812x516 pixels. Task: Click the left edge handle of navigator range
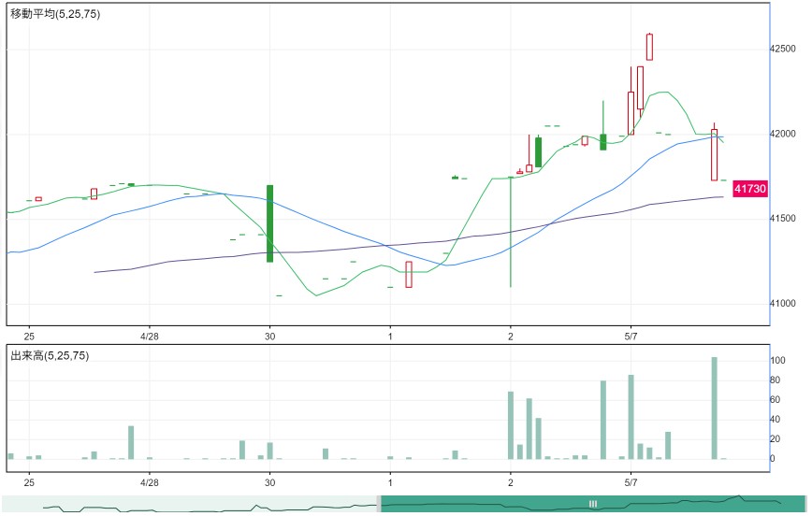click(379, 504)
